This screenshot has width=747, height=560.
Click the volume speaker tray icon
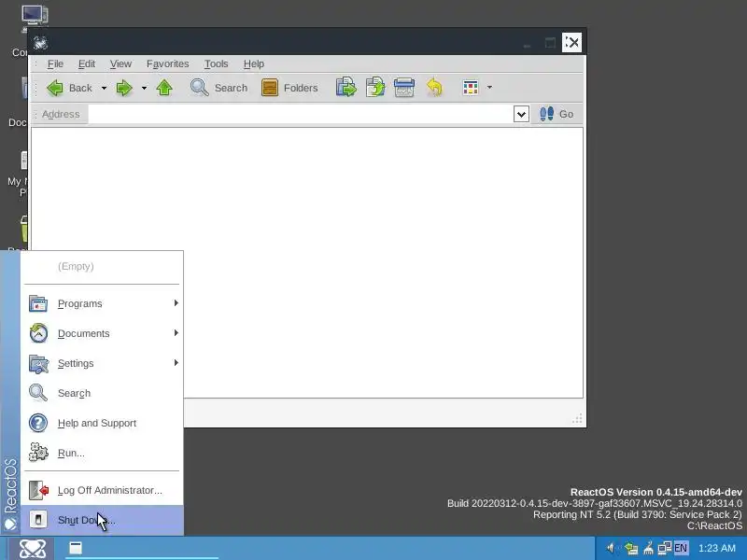611,549
